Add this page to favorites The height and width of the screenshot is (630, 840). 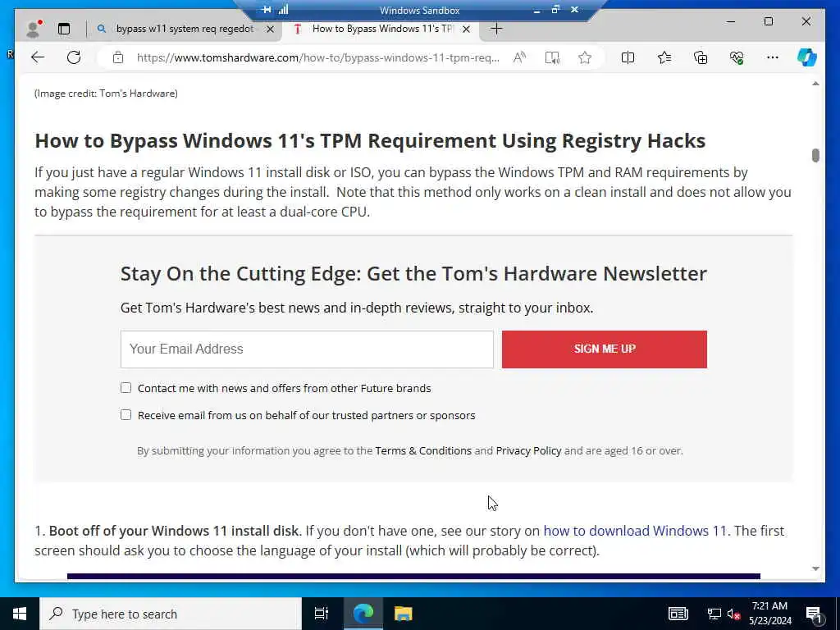point(584,57)
